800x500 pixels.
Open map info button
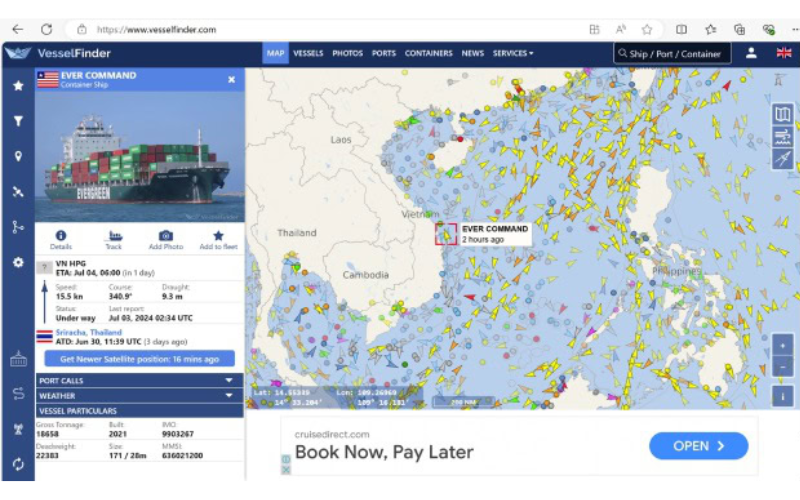782,396
